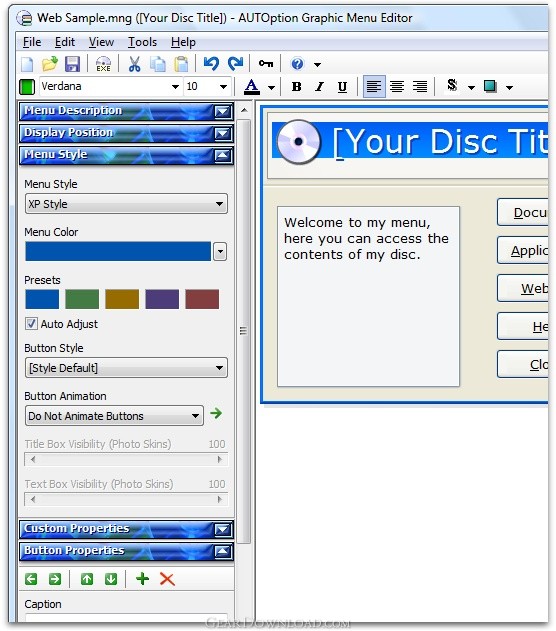
Task: Select the blue preset color
Action: point(42,299)
